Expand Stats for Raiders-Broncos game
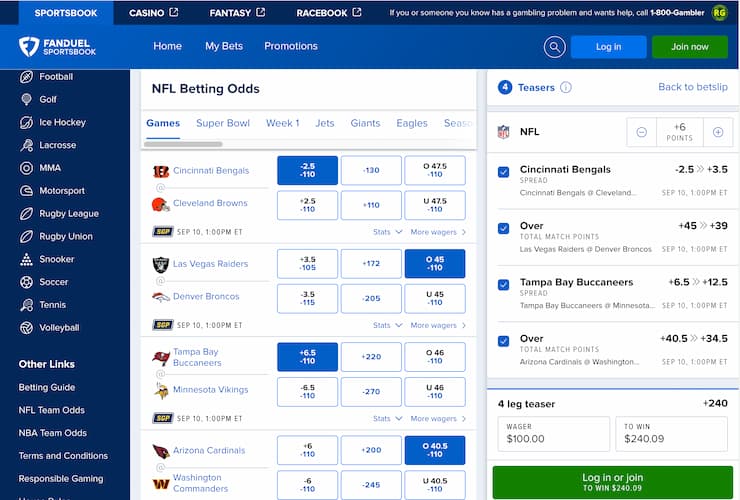 pyautogui.click(x=387, y=325)
